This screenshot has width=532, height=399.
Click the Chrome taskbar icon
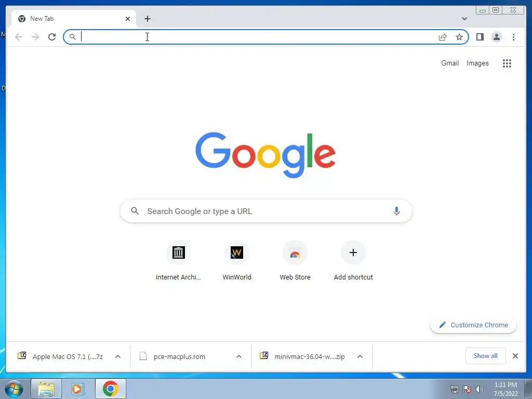point(111,389)
